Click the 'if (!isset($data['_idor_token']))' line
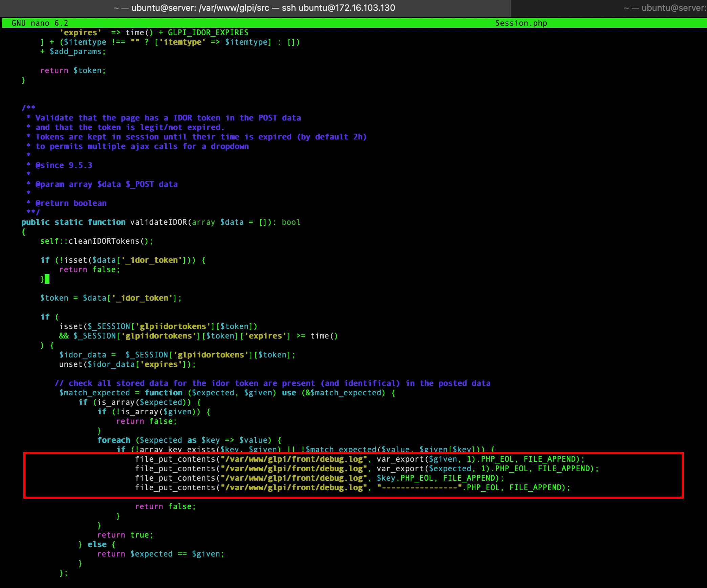 coord(123,260)
